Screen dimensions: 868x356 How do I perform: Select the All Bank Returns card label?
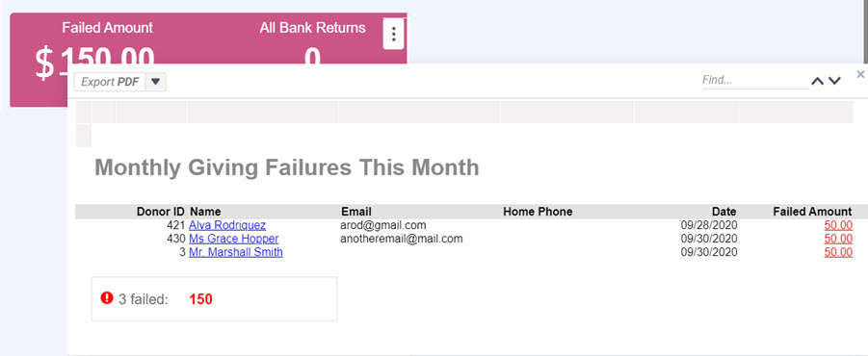(312, 28)
